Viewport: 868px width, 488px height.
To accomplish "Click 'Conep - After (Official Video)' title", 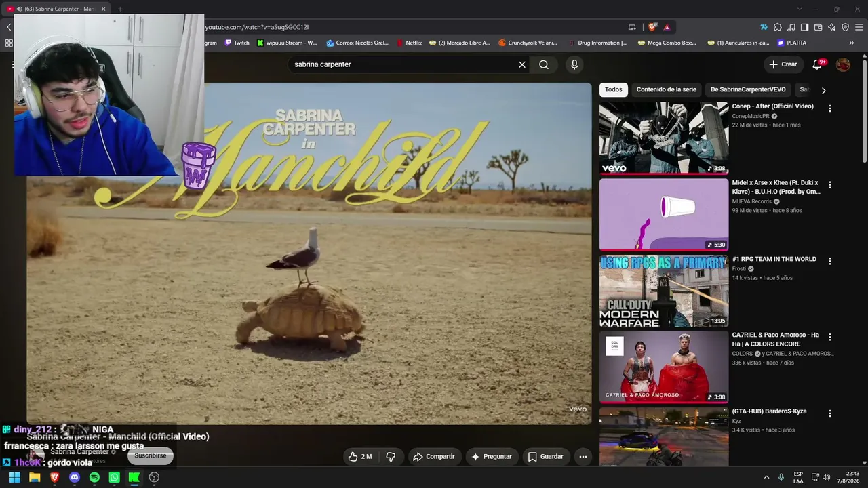I will tap(772, 106).
